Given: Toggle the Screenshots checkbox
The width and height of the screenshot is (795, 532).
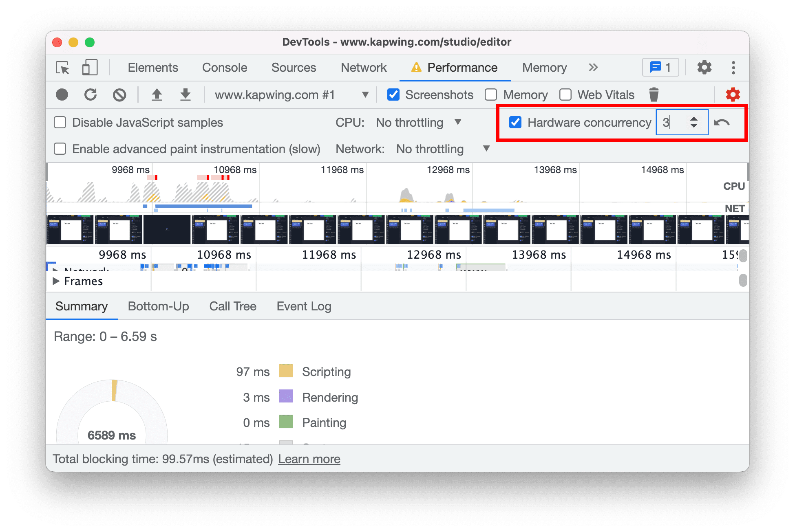Looking at the screenshot, I should click(x=392, y=95).
